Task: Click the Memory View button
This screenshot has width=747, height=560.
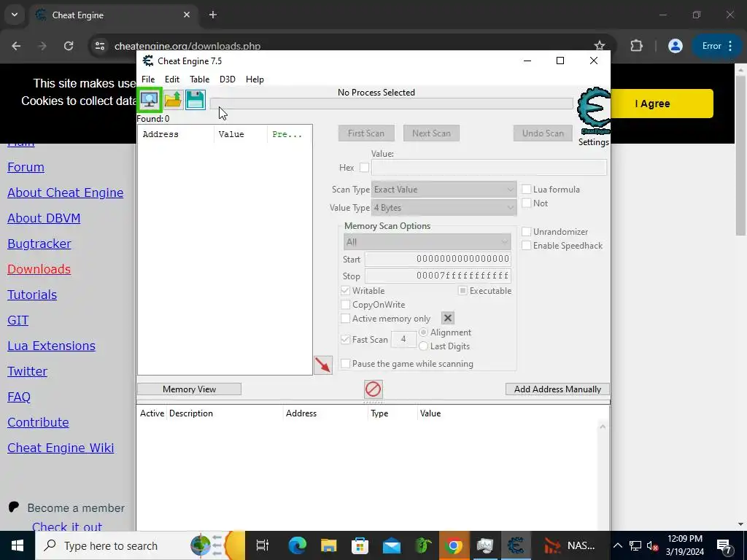Action: click(x=189, y=389)
